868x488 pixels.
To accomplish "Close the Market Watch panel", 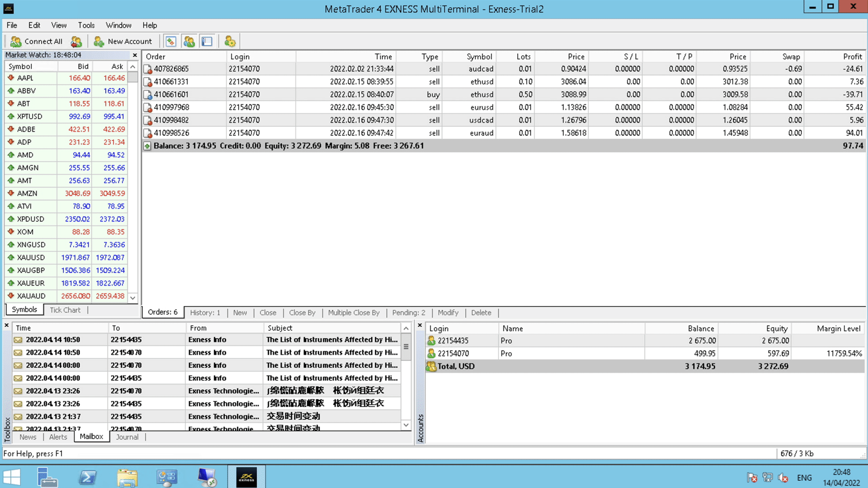I will (134, 55).
